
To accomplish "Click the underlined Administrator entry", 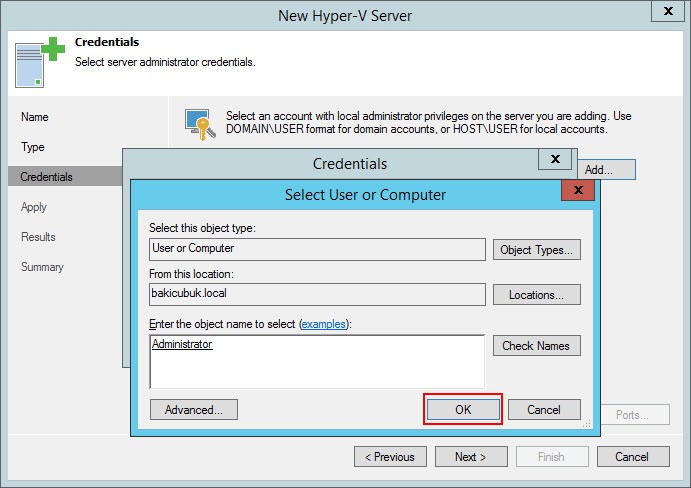I will point(182,344).
